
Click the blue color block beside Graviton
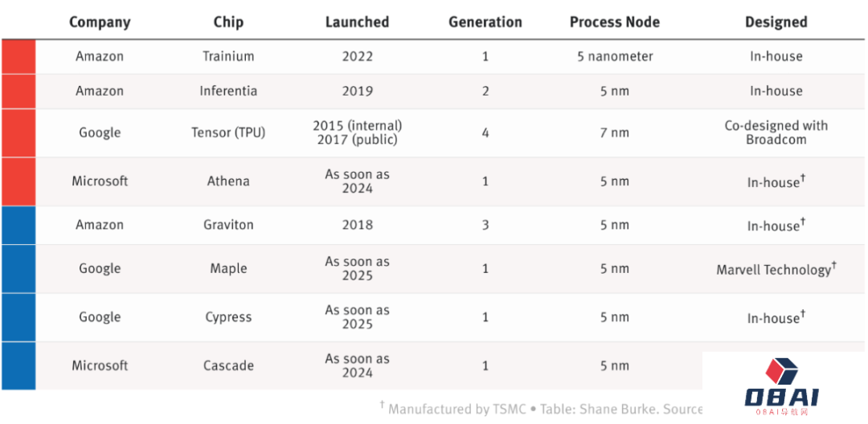tap(18, 225)
